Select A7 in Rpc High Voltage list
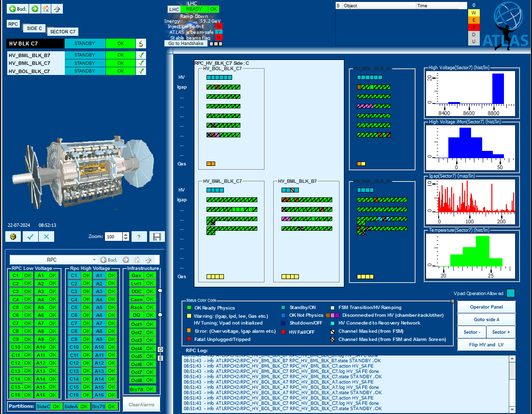532x414 pixels. tap(99, 324)
